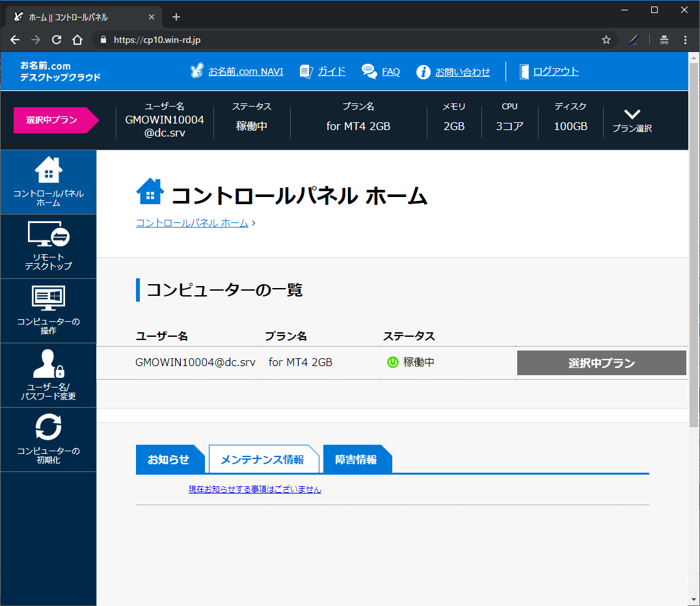Click the 3コア CPU value in header
Image resolution: width=700 pixels, height=606 pixels.
point(510,126)
